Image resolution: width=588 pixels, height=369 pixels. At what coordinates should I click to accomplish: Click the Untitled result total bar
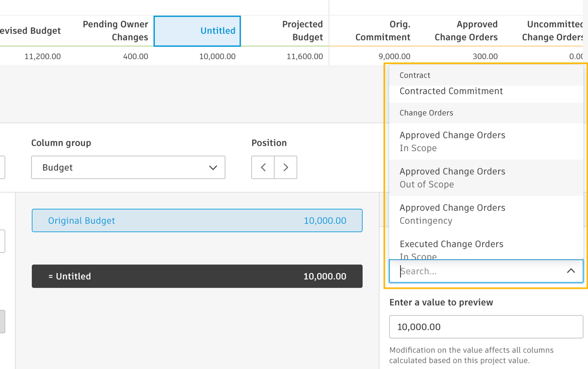pos(197,276)
